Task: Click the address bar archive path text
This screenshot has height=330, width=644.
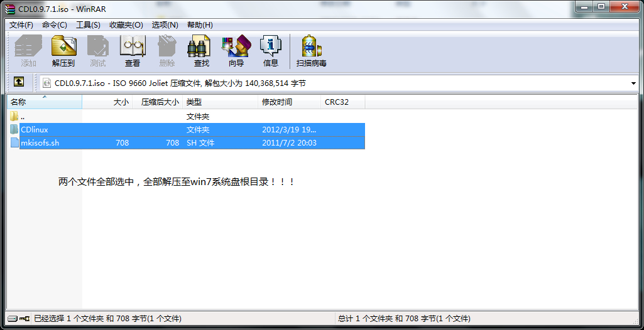Action: tap(180, 83)
